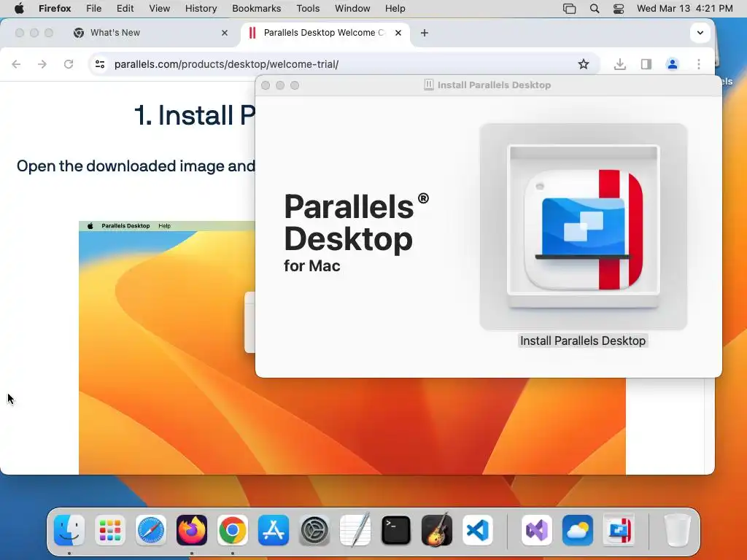Go back using browser back arrow
The width and height of the screenshot is (747, 560).
click(x=16, y=64)
